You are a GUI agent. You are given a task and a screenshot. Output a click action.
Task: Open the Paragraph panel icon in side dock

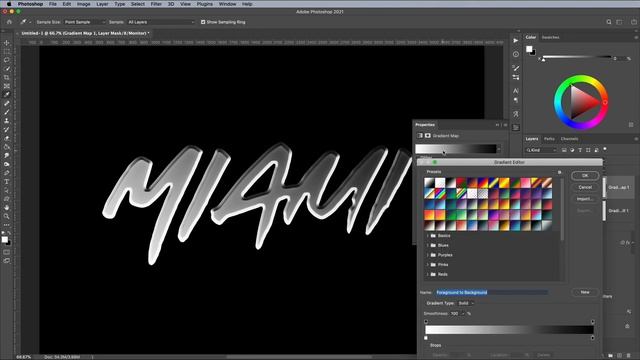pyautogui.click(x=516, y=100)
